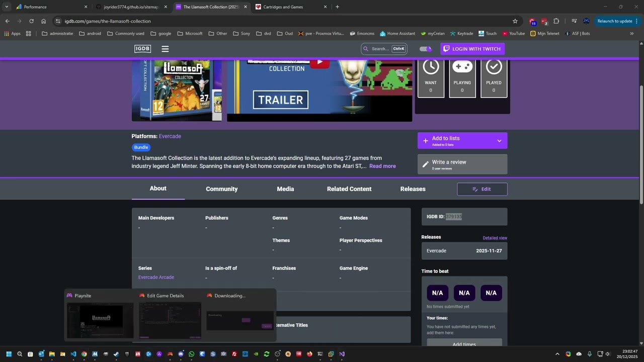The width and height of the screenshot is (644, 362).
Task: Select the Playnite window preview
Action: (x=100, y=316)
